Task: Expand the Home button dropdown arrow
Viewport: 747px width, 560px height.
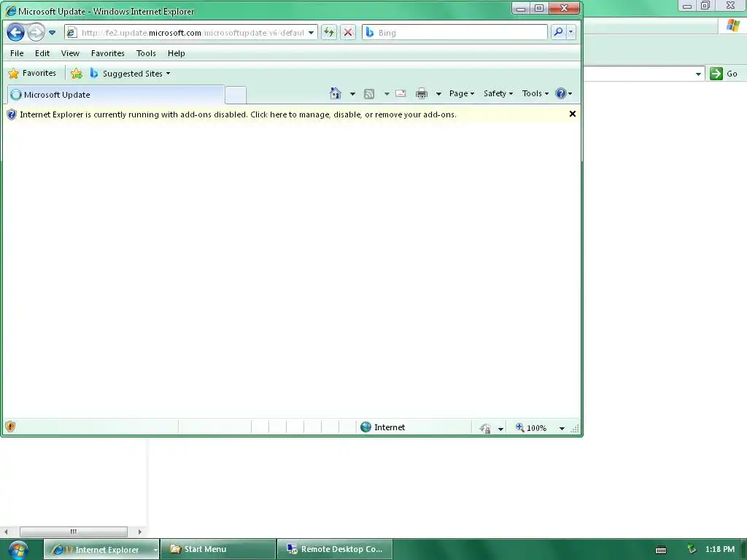Action: click(352, 94)
